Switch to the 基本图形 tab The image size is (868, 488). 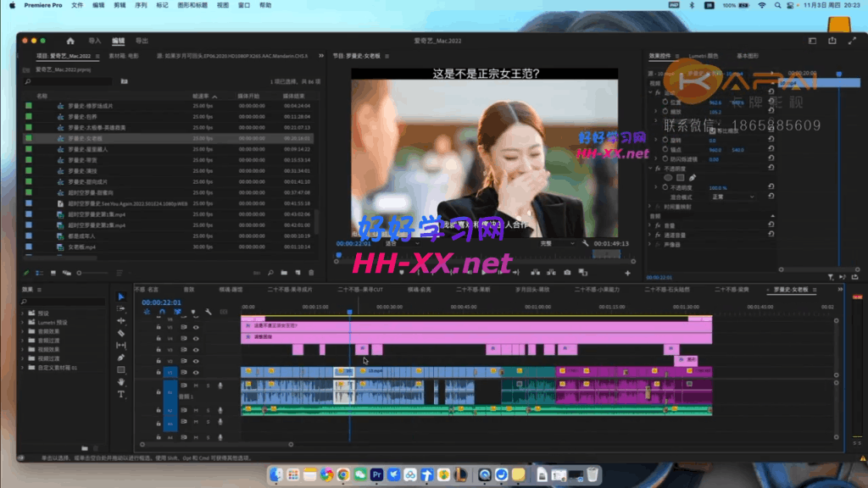748,56
